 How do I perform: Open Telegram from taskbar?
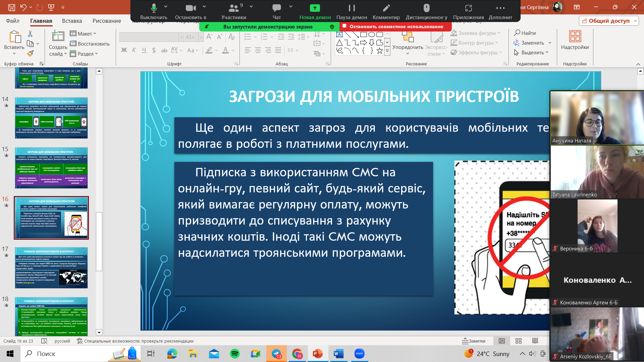(x=277, y=354)
